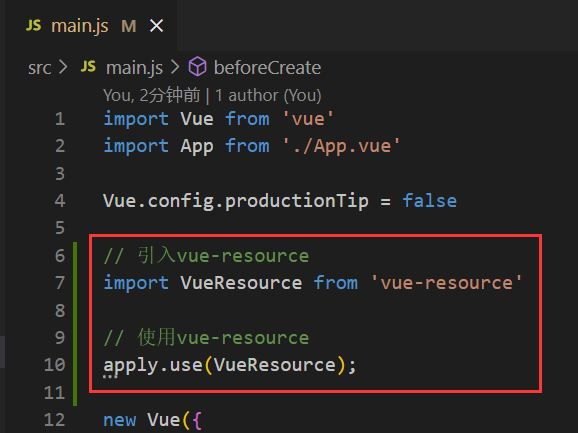
Task: Open the src breadcrumb folder
Action: 40,68
